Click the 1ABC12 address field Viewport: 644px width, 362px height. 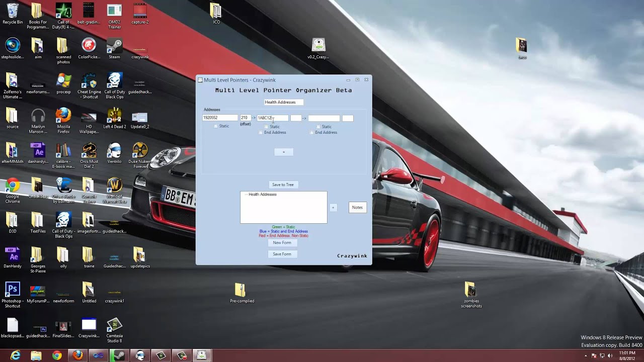pos(273,118)
